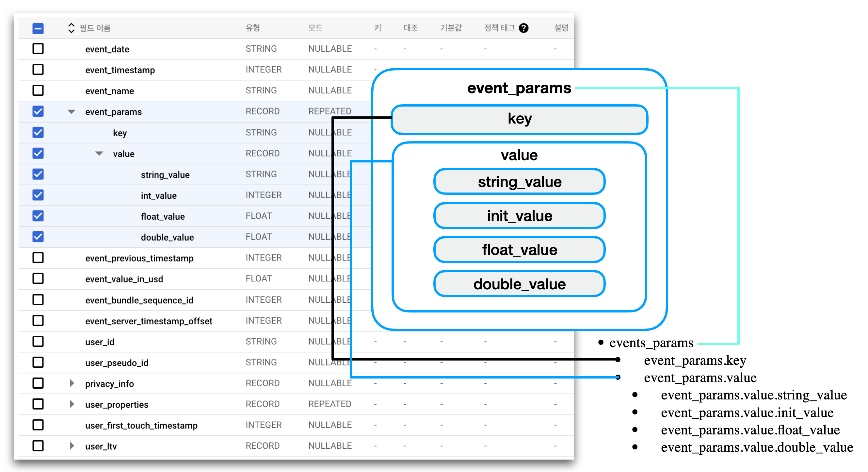Click the '정책 태그' column header
This screenshot has width=868, height=472.
(499, 28)
